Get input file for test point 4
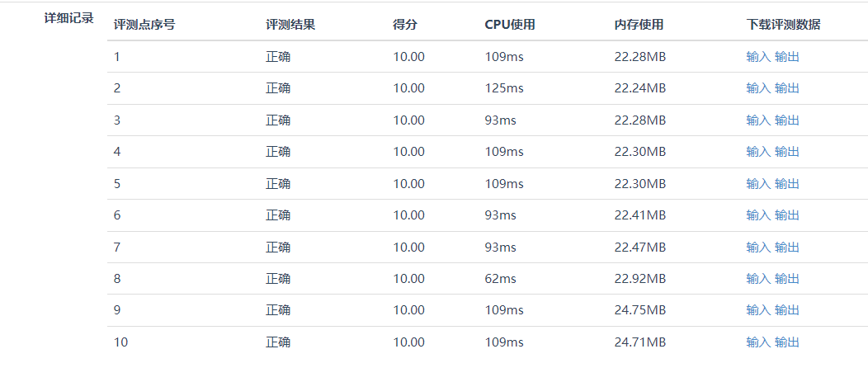This screenshot has width=868, height=382. point(758,152)
